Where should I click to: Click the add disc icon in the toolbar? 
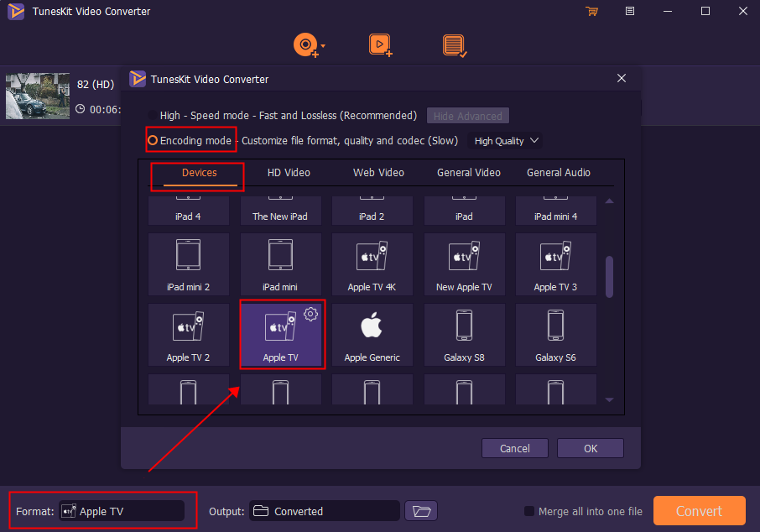pyautogui.click(x=305, y=45)
